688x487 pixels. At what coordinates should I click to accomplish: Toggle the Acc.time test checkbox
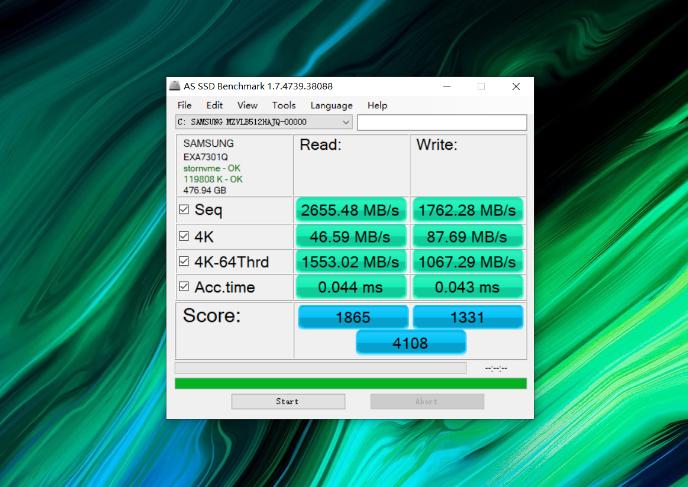[183, 287]
